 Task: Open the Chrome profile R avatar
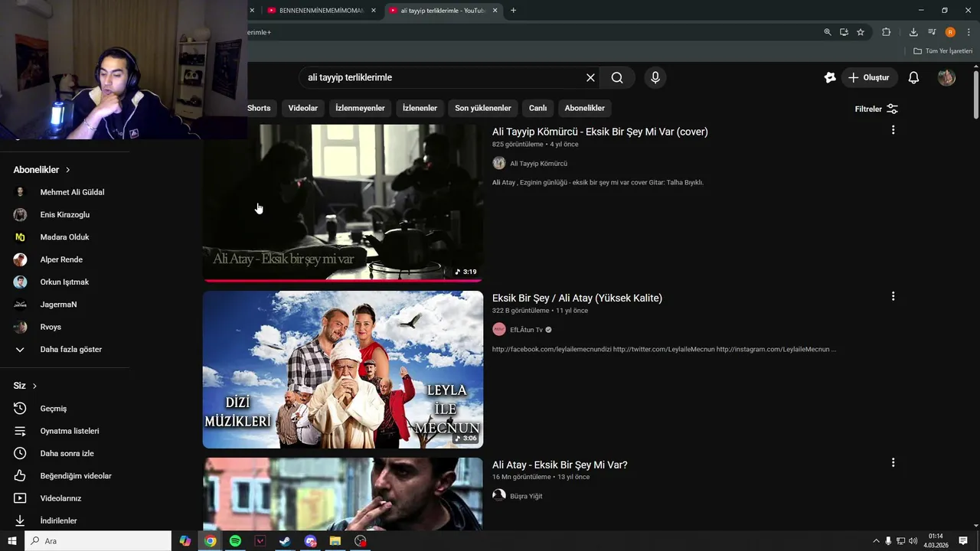click(x=950, y=32)
